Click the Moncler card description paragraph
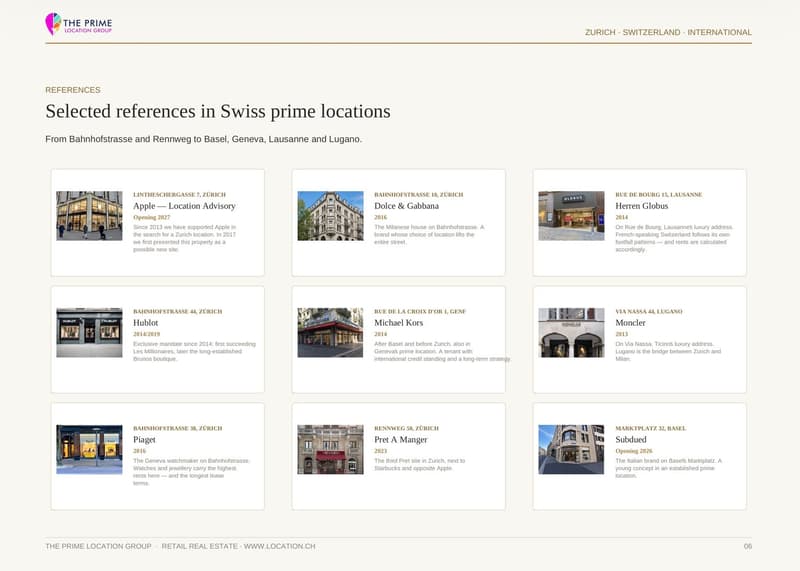The width and height of the screenshot is (800, 571). [668, 352]
